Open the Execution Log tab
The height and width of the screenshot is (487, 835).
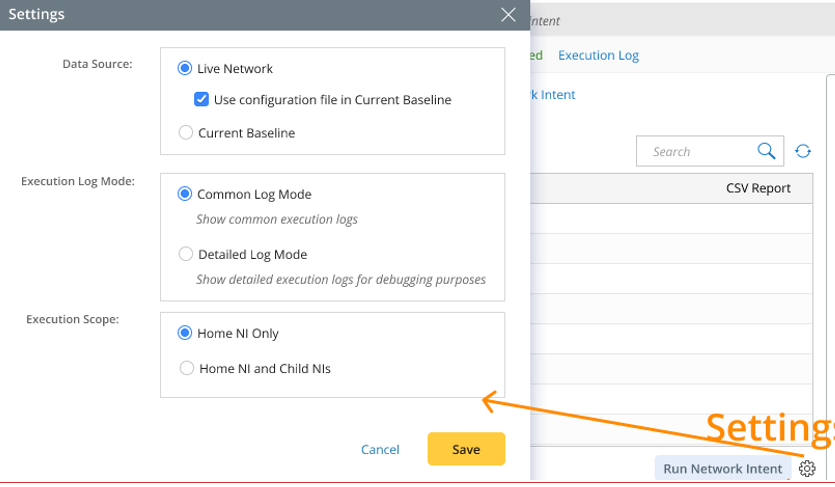[x=598, y=56]
